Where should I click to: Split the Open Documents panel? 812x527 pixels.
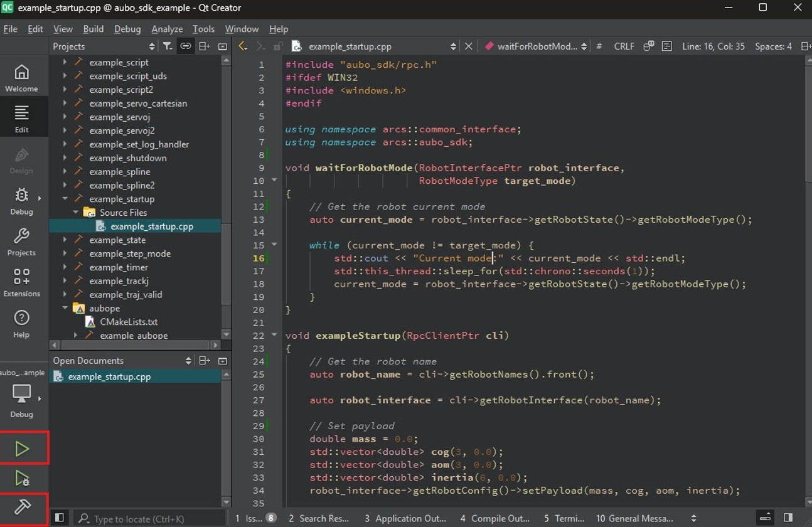(x=205, y=361)
